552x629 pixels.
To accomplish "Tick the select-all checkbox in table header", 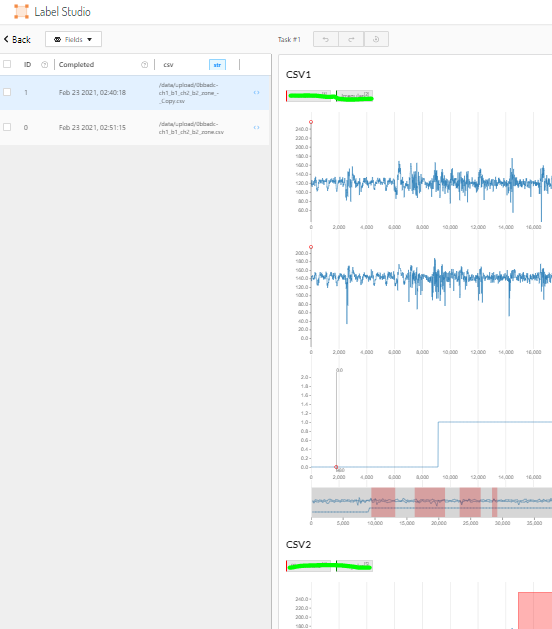I will (x=7, y=64).
